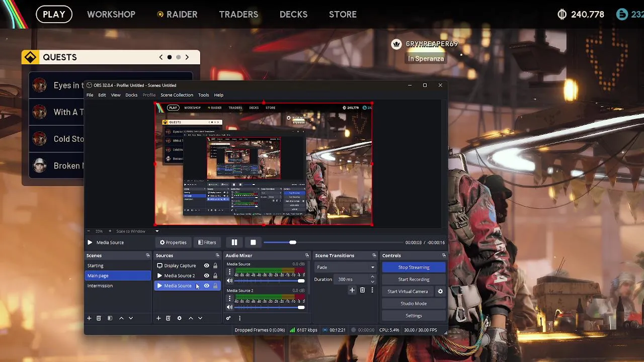Undock the Sources panel
The width and height of the screenshot is (644, 362).
[x=217, y=255]
